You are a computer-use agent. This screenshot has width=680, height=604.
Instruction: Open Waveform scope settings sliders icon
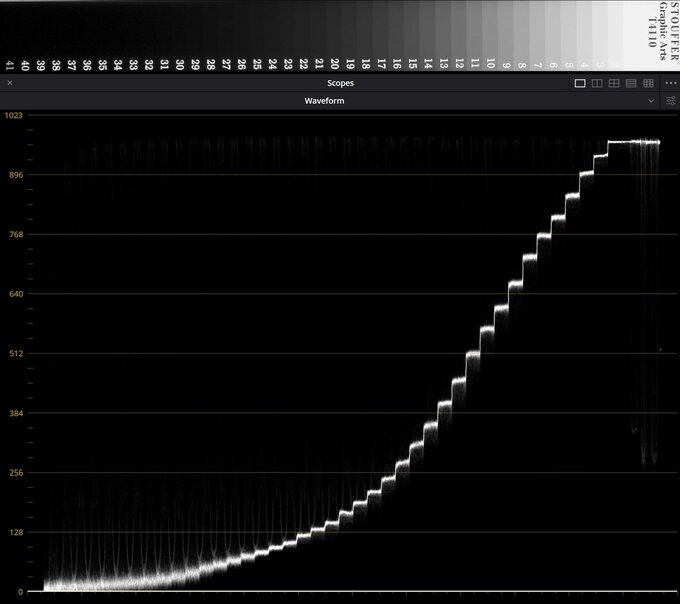(670, 101)
